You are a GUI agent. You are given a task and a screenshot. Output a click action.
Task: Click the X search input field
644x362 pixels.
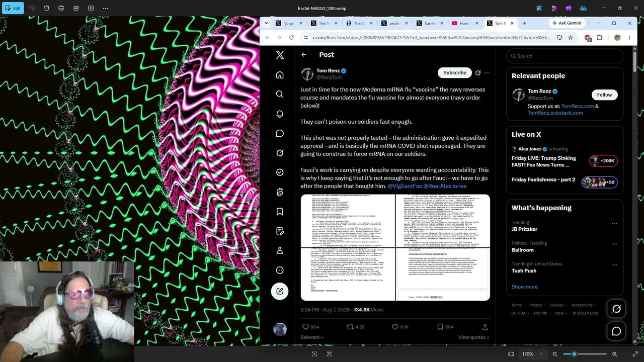pyautogui.click(x=565, y=56)
